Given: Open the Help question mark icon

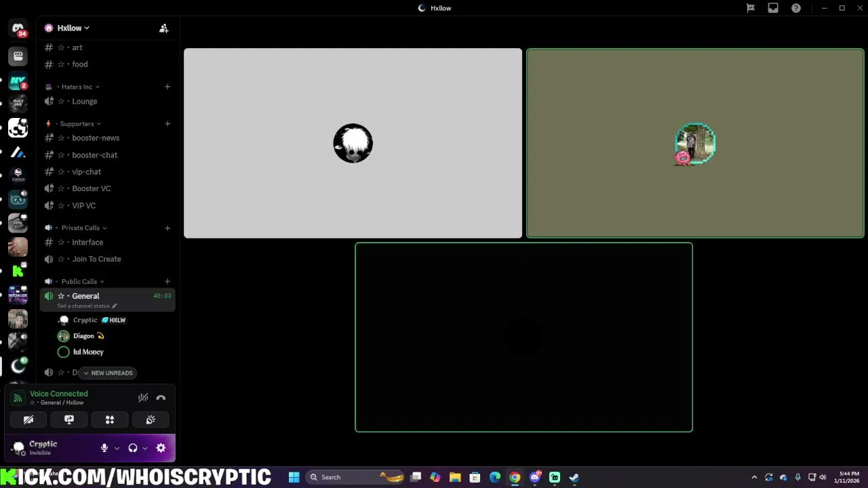Looking at the screenshot, I should click(x=796, y=8).
